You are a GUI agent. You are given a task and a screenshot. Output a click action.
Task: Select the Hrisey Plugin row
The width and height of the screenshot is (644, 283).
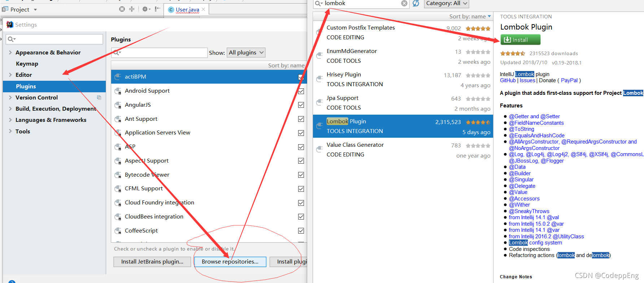click(403, 79)
